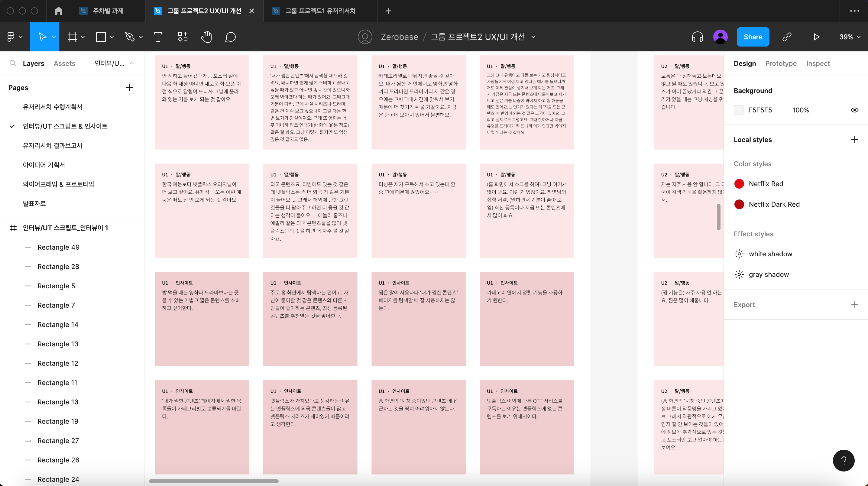Present prototype with play icon
The width and height of the screenshot is (868, 486).
816,37
